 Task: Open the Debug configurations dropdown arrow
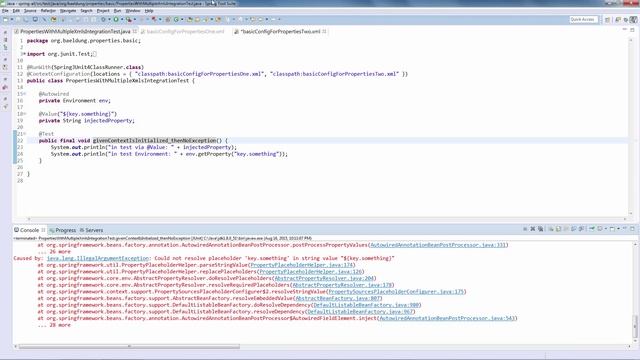click(x=109, y=19)
